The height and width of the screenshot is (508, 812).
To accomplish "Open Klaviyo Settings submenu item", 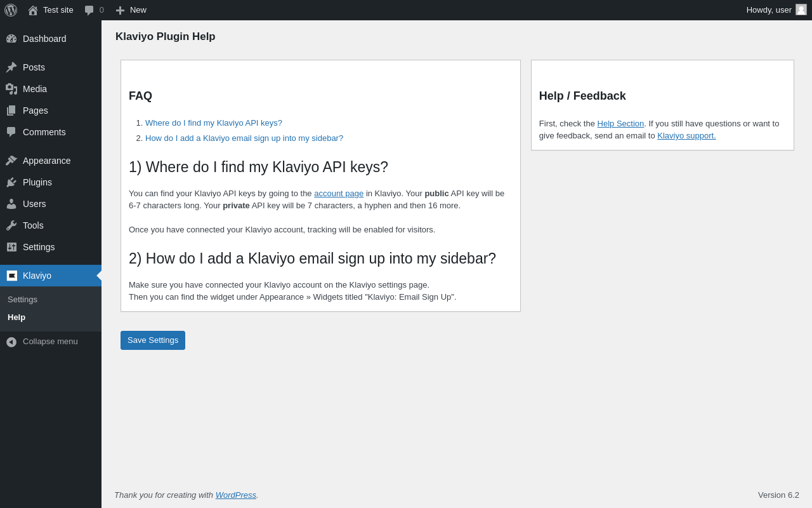I will (x=22, y=299).
